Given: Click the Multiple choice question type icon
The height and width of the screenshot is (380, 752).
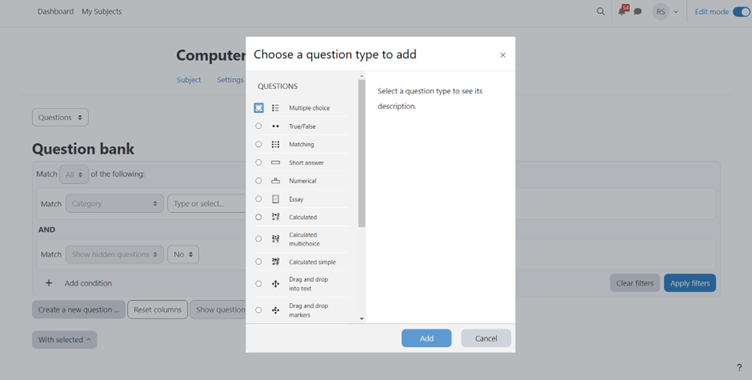Looking at the screenshot, I should 275,108.
